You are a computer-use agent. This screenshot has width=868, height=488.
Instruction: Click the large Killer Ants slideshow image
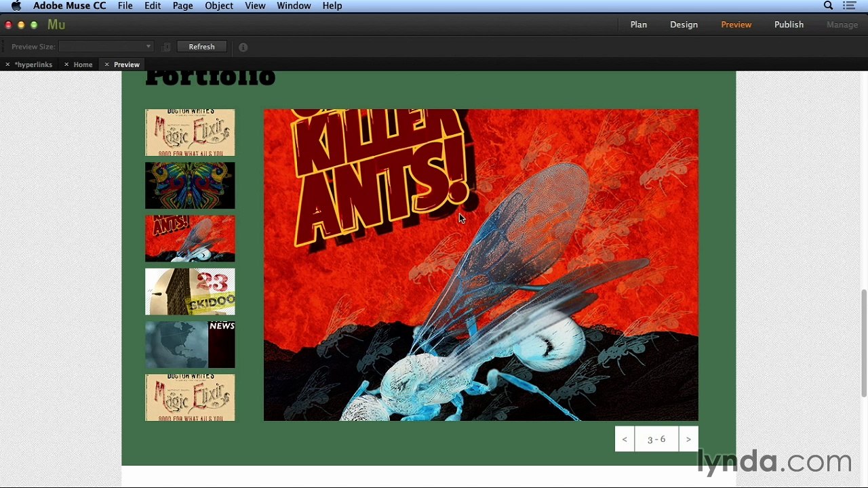click(481, 265)
